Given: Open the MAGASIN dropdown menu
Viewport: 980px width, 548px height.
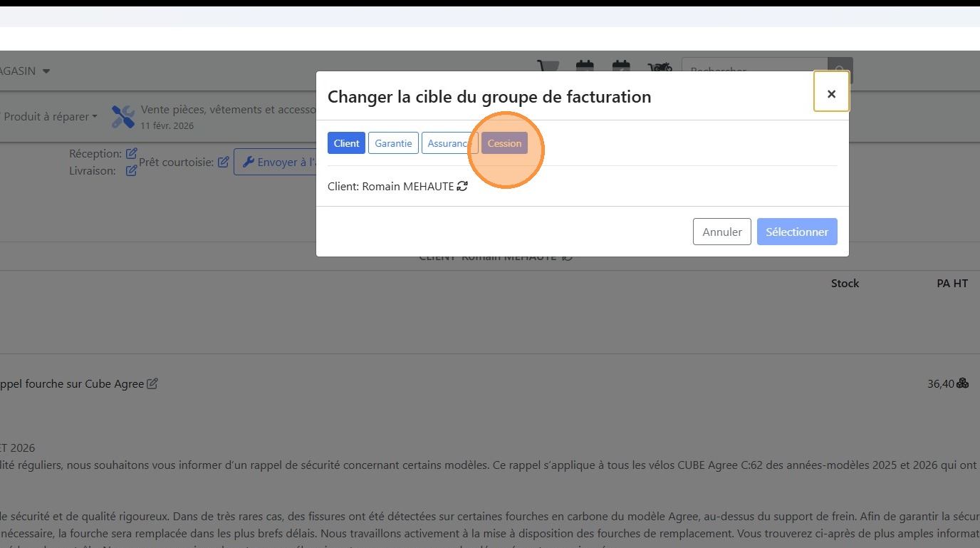Looking at the screenshot, I should [25, 71].
